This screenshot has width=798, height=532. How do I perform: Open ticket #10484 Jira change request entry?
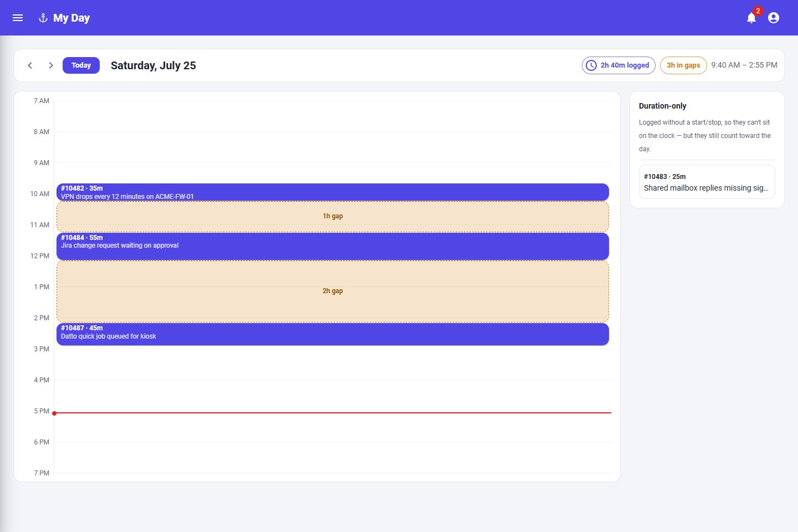[x=332, y=246]
